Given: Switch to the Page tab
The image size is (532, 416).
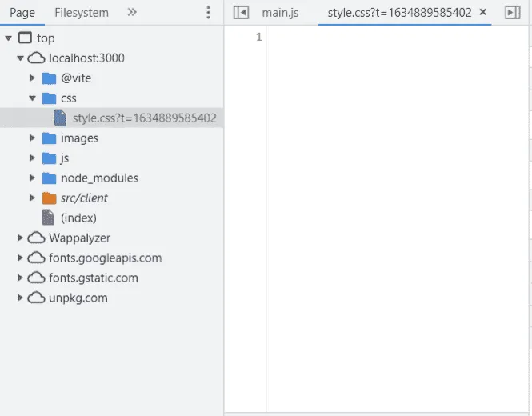Looking at the screenshot, I should [x=22, y=13].
